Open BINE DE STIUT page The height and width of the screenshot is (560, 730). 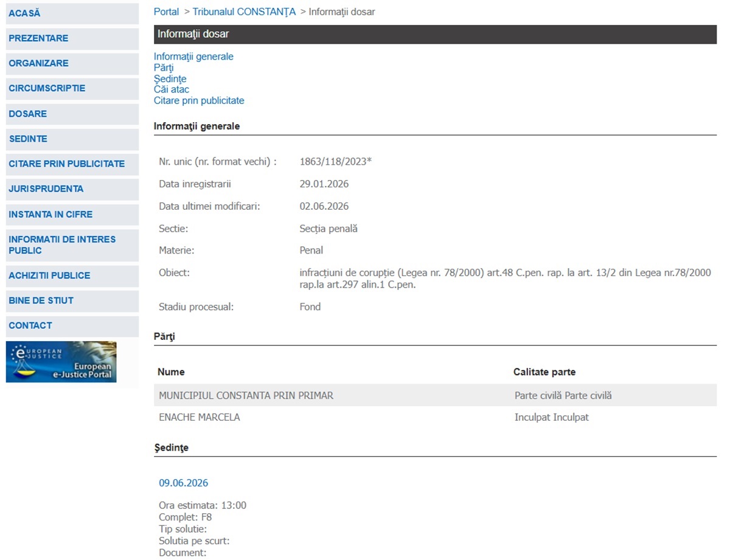tap(72, 300)
